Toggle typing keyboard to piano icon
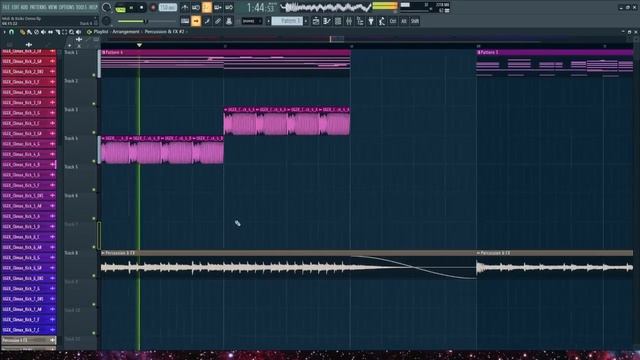This screenshot has width=640, height=360. pos(185,21)
